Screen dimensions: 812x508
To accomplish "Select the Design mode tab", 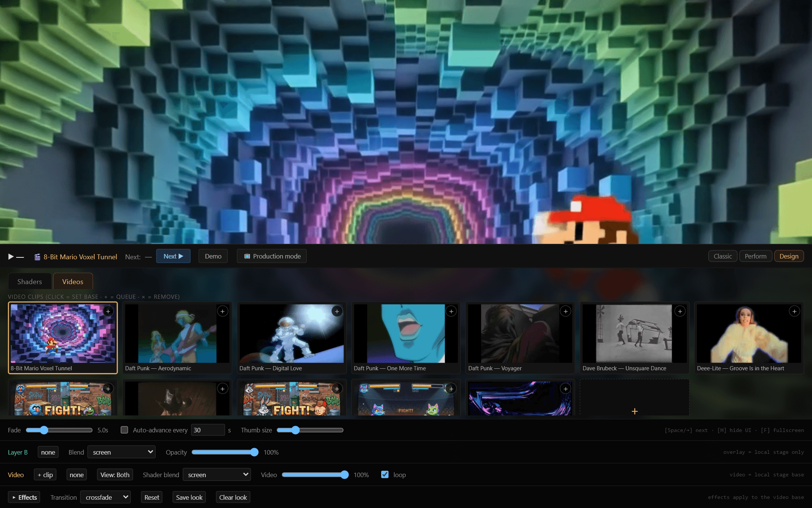I will [x=789, y=256].
